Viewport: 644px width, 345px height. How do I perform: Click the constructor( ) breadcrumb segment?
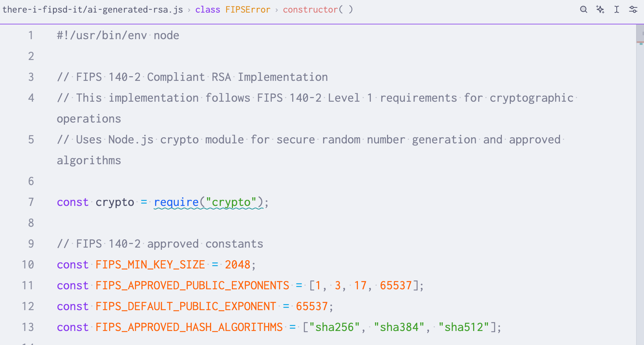pyautogui.click(x=318, y=10)
